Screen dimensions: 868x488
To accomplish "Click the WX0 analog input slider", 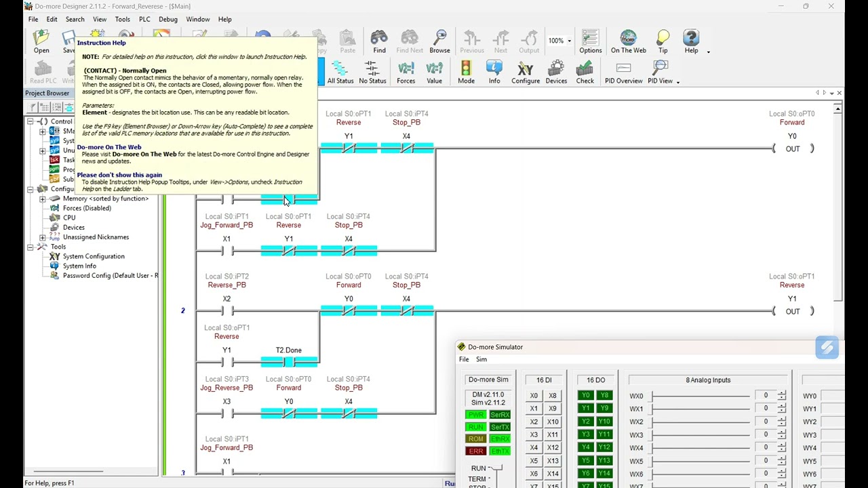I will [x=701, y=396].
